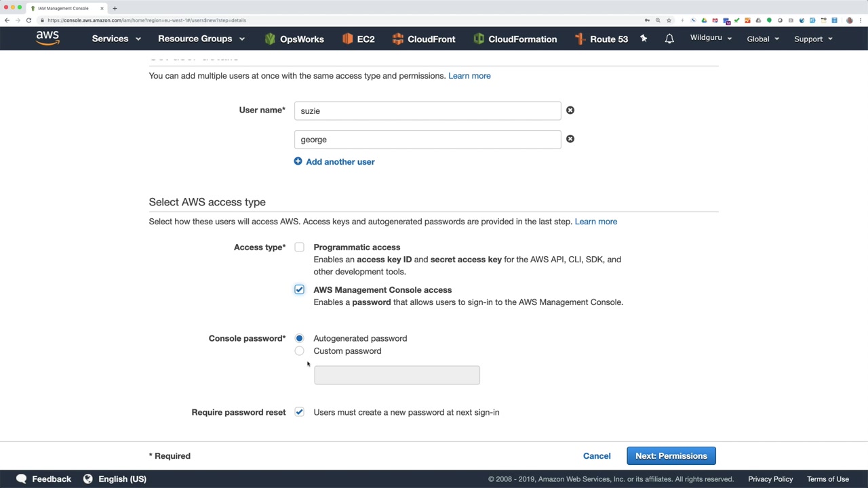
Task: Remove the george user name row
Action: point(570,139)
